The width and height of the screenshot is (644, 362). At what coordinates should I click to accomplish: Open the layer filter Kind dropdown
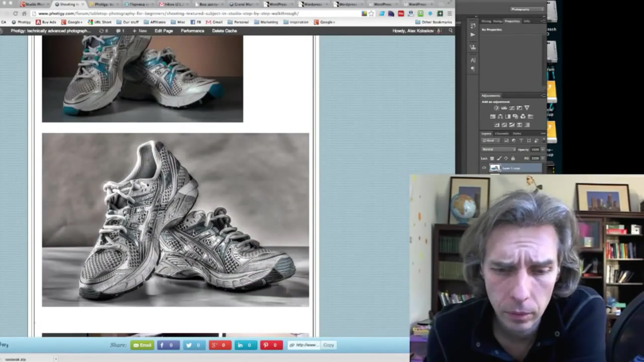pos(491,141)
